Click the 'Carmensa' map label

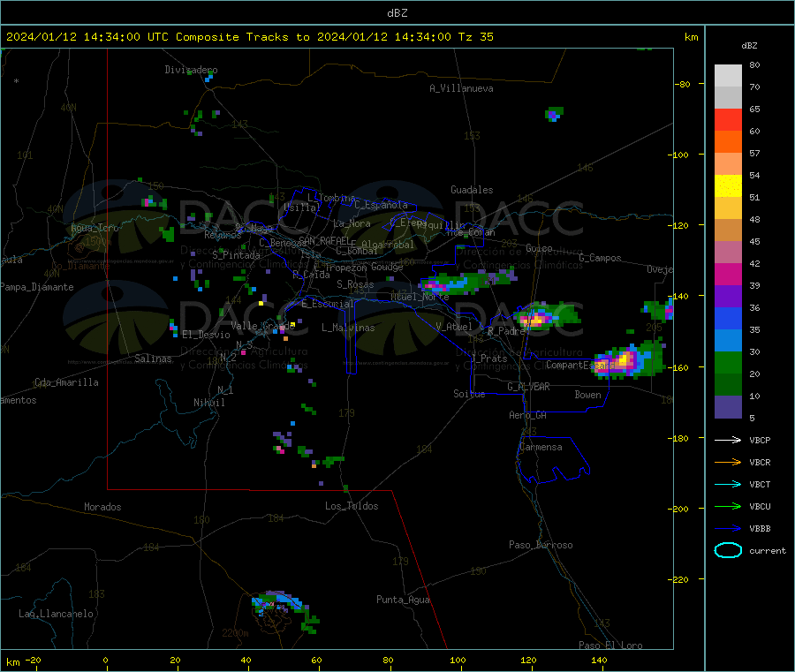point(541,447)
